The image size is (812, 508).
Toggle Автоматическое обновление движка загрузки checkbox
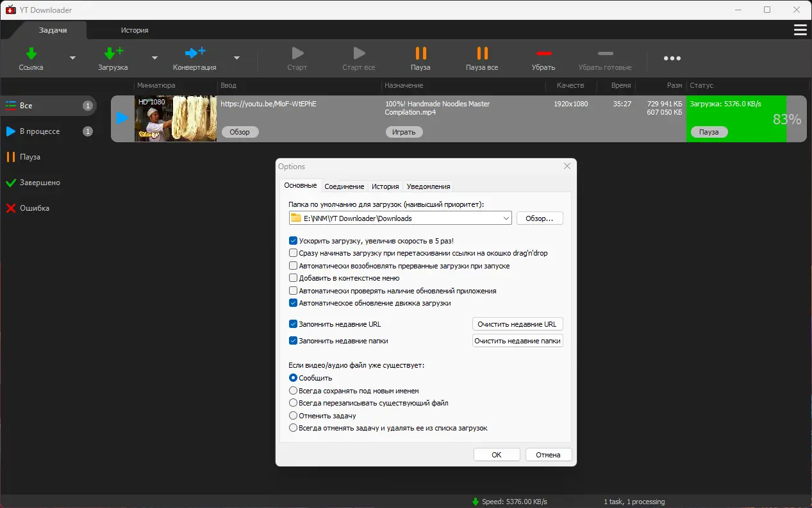293,303
